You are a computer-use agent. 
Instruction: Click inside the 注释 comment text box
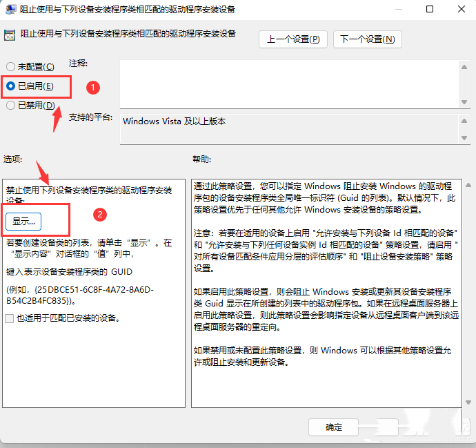click(289, 84)
